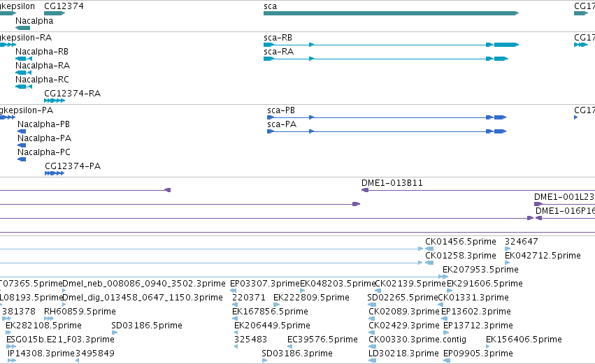Click the CK02429.3prime EST label
Screen dimensions: 595x364
point(403,326)
